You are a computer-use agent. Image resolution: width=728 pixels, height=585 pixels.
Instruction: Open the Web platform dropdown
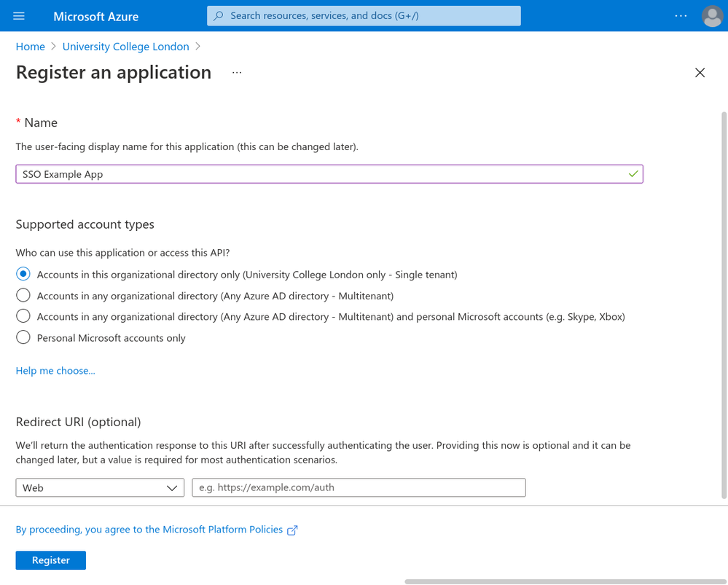(x=100, y=487)
